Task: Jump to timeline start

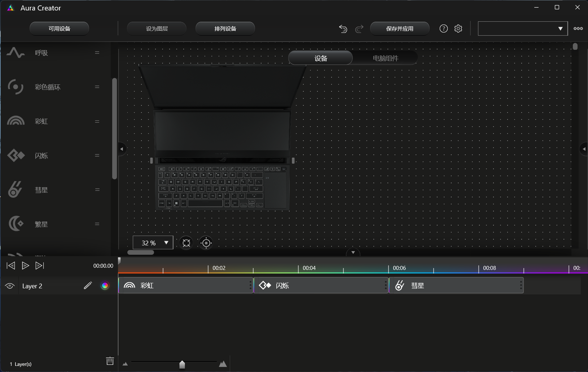Action: point(11,266)
